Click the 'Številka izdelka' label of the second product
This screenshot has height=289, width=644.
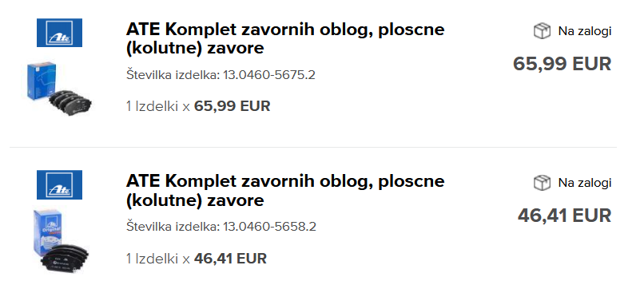click(x=173, y=227)
